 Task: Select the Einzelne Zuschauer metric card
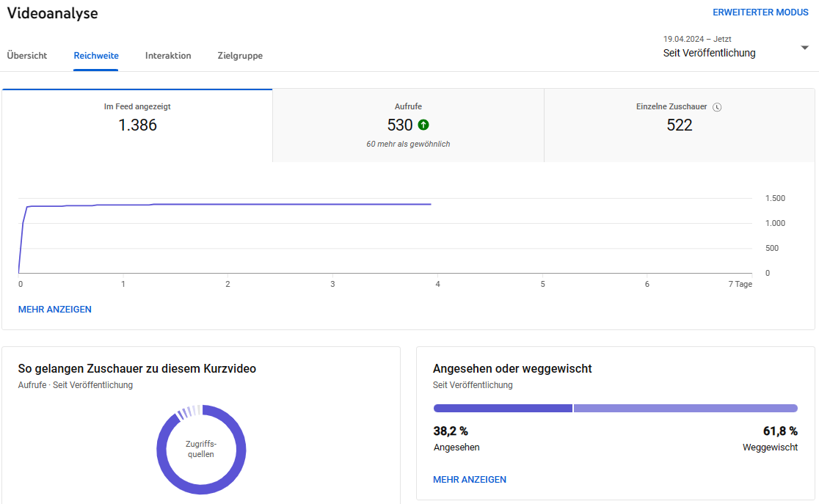coord(679,125)
